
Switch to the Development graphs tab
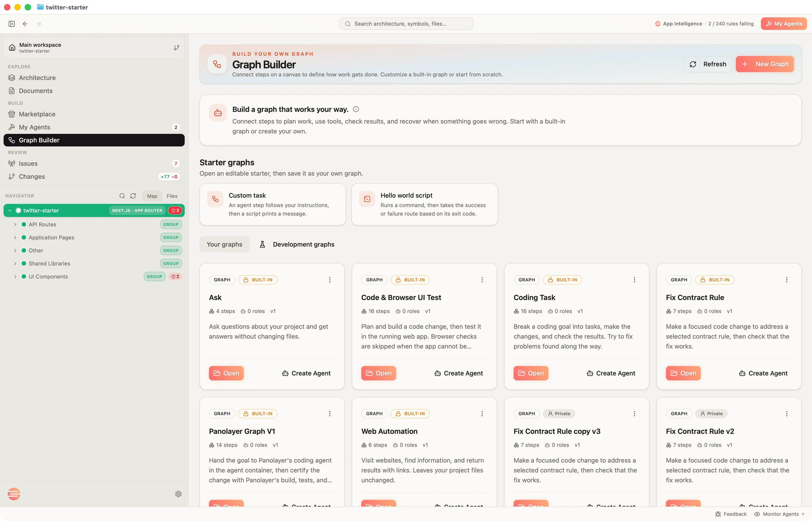(x=297, y=244)
